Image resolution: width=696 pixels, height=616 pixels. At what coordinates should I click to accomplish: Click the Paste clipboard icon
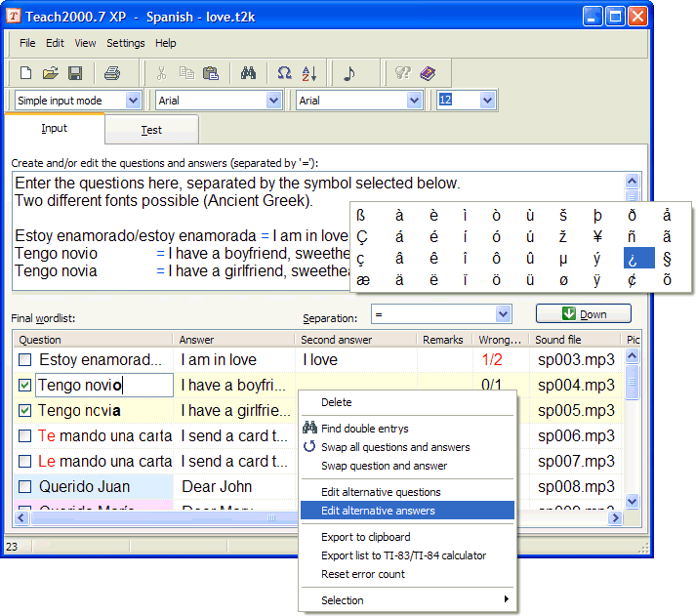211,73
